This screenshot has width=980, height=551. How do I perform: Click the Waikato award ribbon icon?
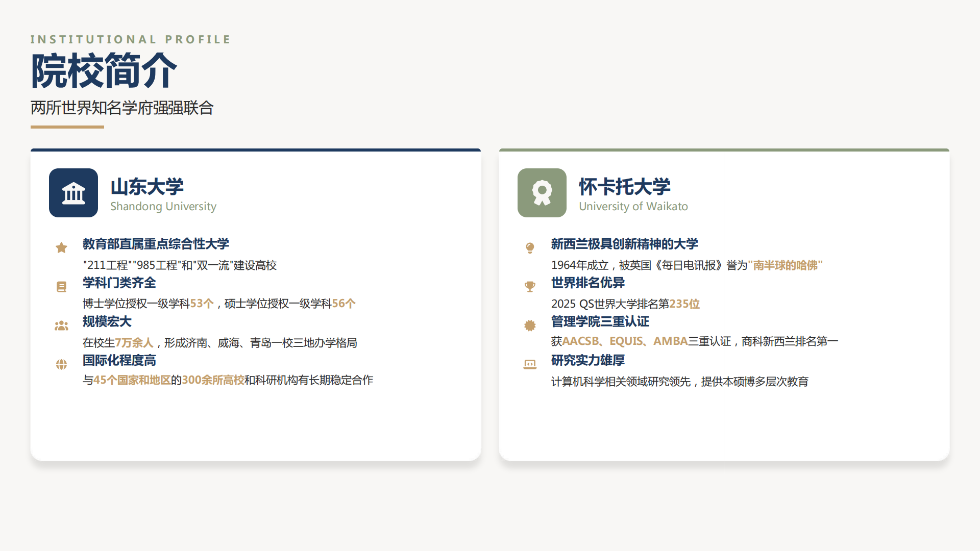(x=542, y=193)
